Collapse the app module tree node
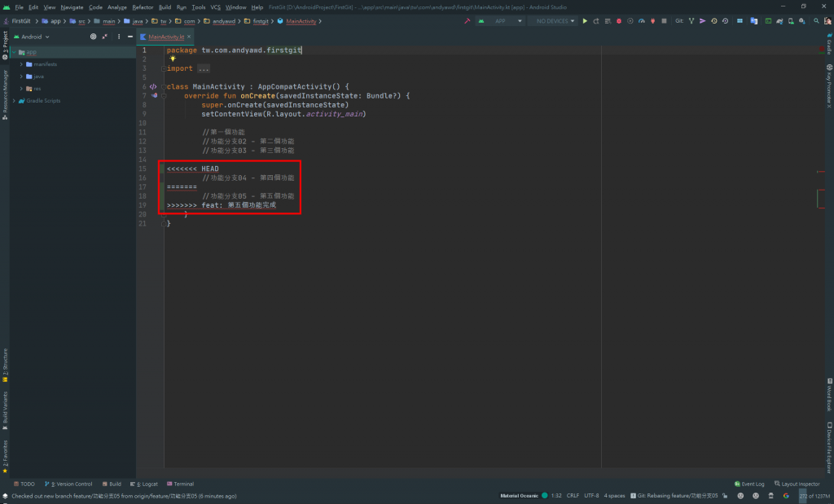Screen dimensions: 834x504 pyautogui.click(x=14, y=52)
